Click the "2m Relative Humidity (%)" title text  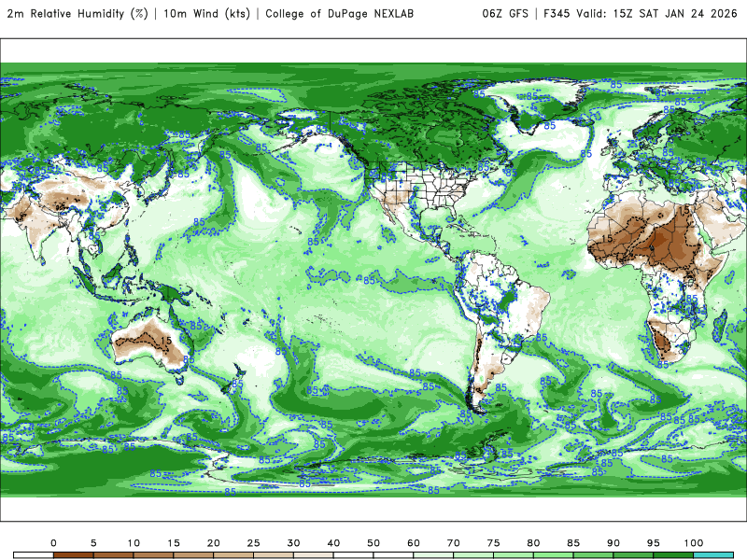pos(78,13)
